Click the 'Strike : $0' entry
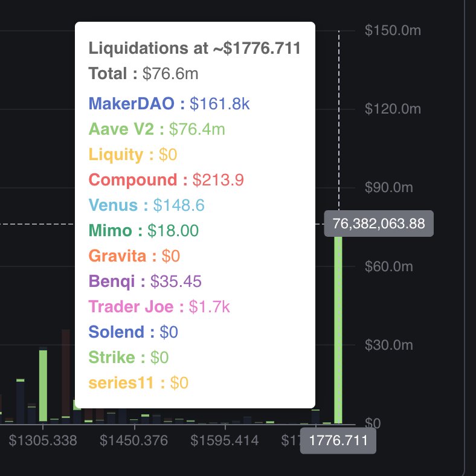The height and width of the screenshot is (476, 476). (129, 358)
